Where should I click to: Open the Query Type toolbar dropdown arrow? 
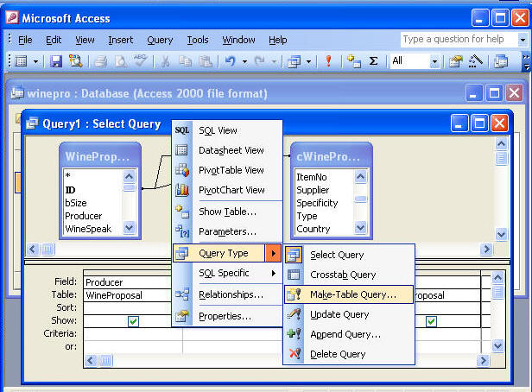(309, 61)
